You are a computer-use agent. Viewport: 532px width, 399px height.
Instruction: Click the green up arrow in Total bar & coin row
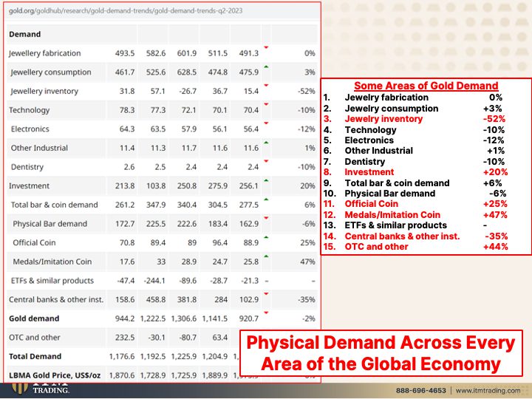266,199
